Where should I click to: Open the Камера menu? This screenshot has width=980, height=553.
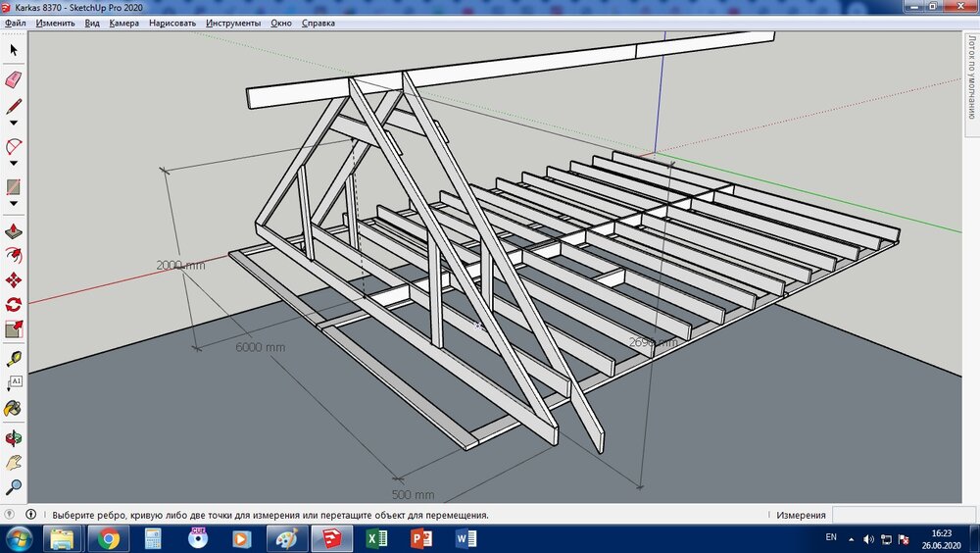pyautogui.click(x=123, y=23)
